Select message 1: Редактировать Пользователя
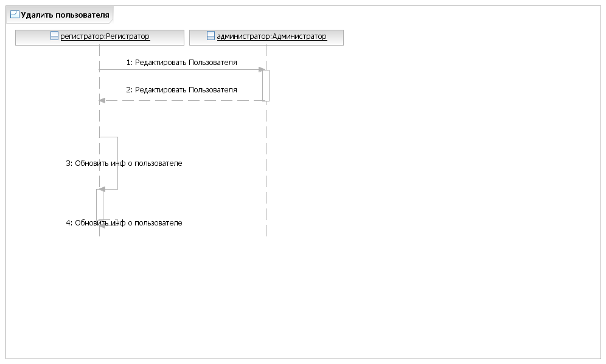The image size is (606, 364). pos(182,63)
